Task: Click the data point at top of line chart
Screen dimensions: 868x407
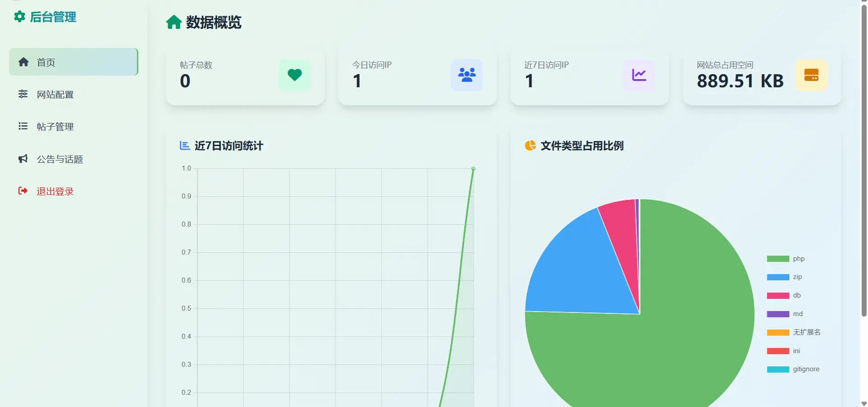Action: (473, 169)
